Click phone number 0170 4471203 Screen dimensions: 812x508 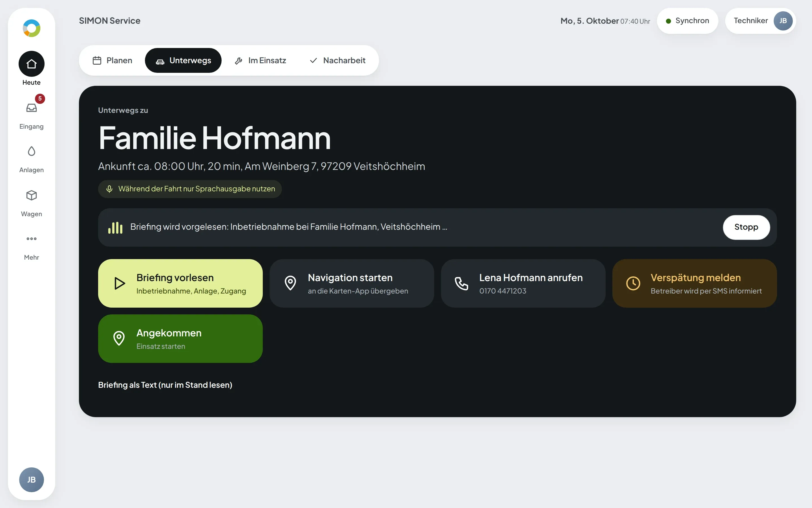(503, 291)
